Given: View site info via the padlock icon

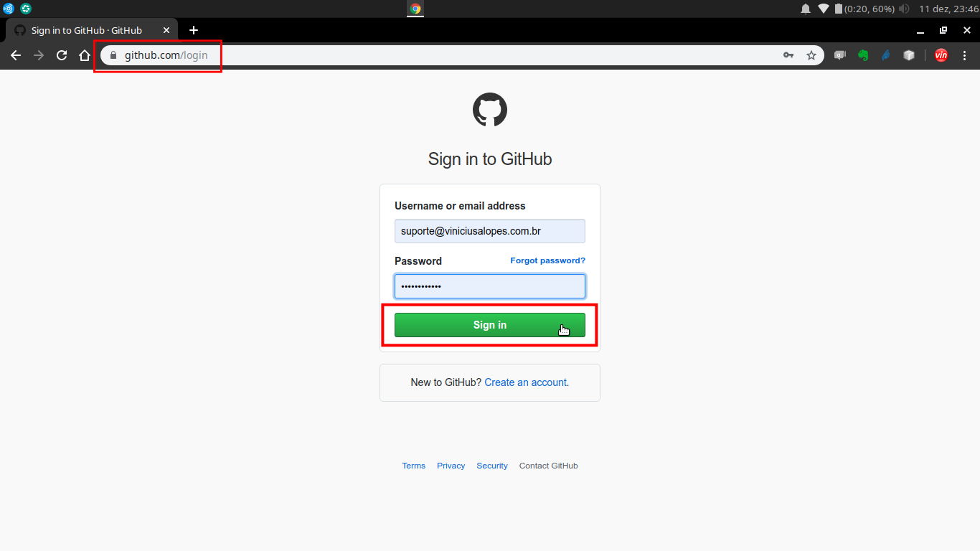Looking at the screenshot, I should pyautogui.click(x=113, y=55).
